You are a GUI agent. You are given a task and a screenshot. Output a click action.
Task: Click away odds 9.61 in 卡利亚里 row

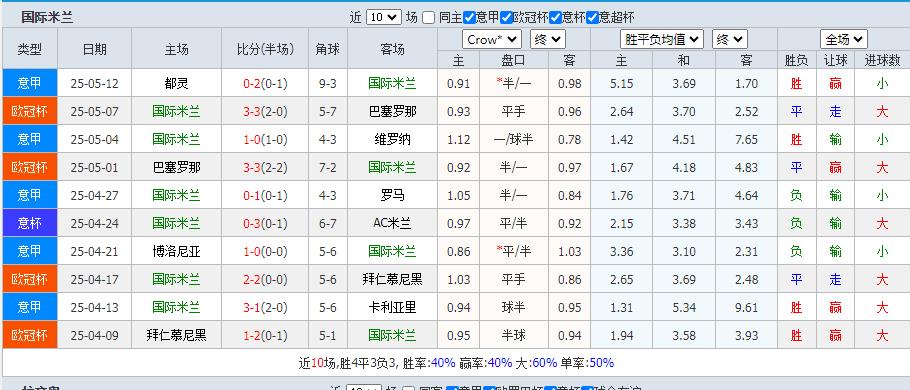[746, 307]
